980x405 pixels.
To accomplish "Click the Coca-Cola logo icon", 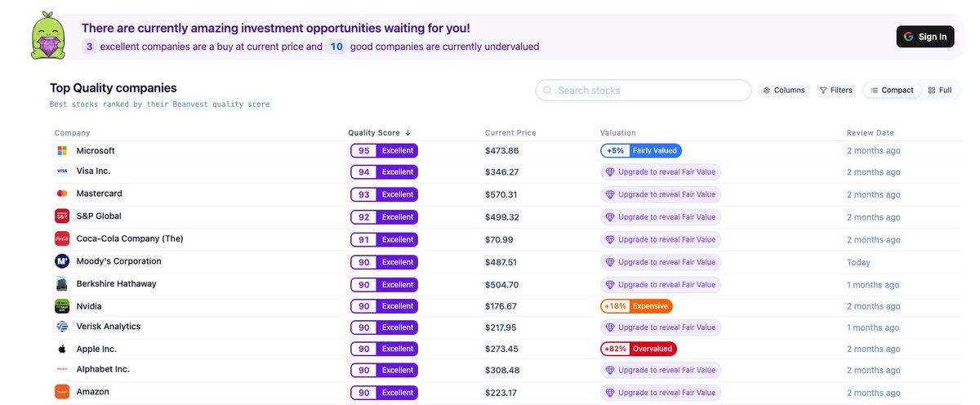I will pyautogui.click(x=61, y=238).
